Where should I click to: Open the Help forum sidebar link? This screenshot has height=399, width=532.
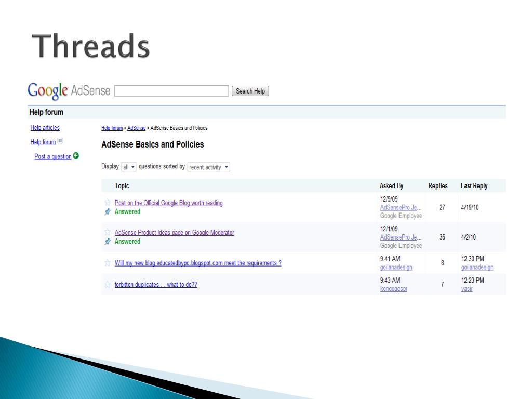pos(43,142)
